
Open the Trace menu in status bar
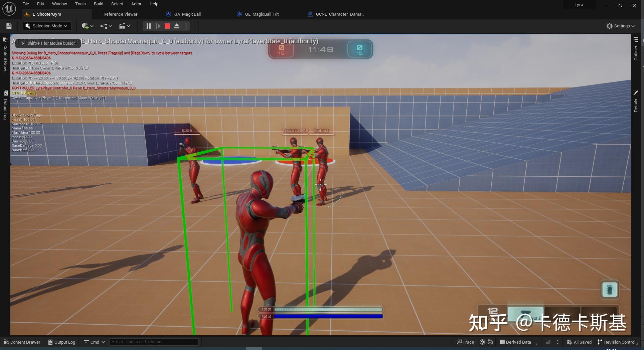click(x=465, y=342)
